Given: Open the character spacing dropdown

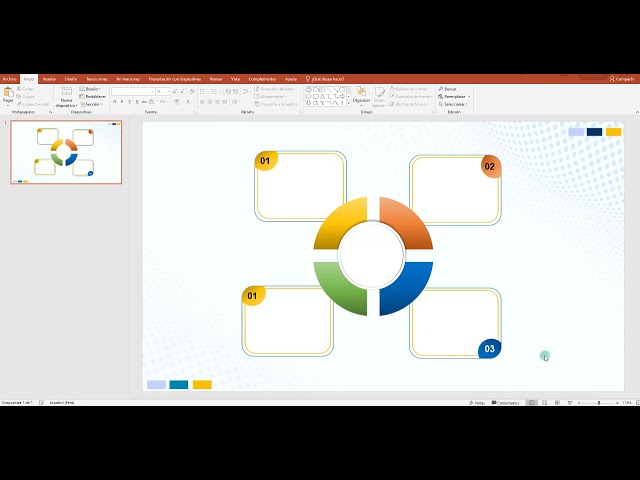Looking at the screenshot, I should [153, 102].
